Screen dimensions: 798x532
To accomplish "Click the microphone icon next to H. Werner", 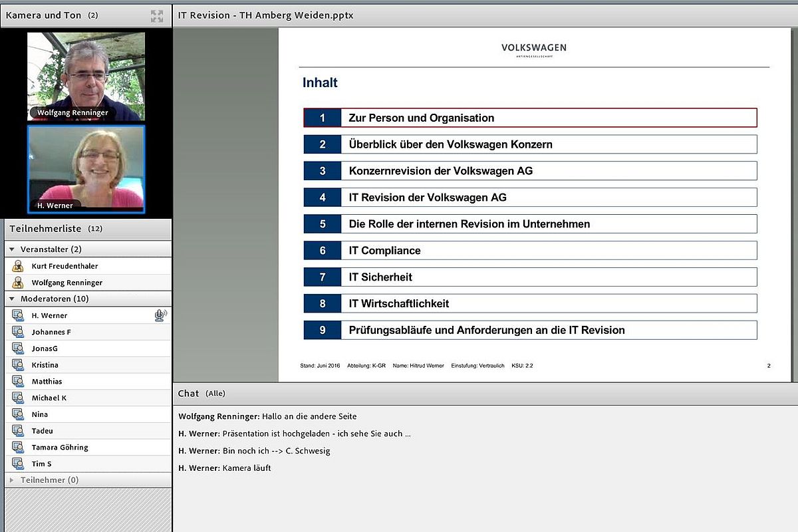I will pyautogui.click(x=160, y=315).
